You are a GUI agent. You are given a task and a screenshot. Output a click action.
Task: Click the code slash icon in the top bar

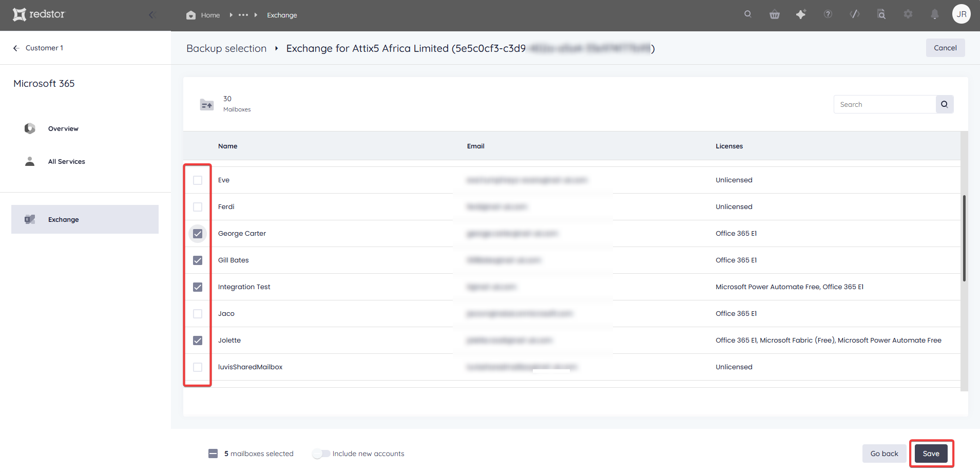click(855, 14)
